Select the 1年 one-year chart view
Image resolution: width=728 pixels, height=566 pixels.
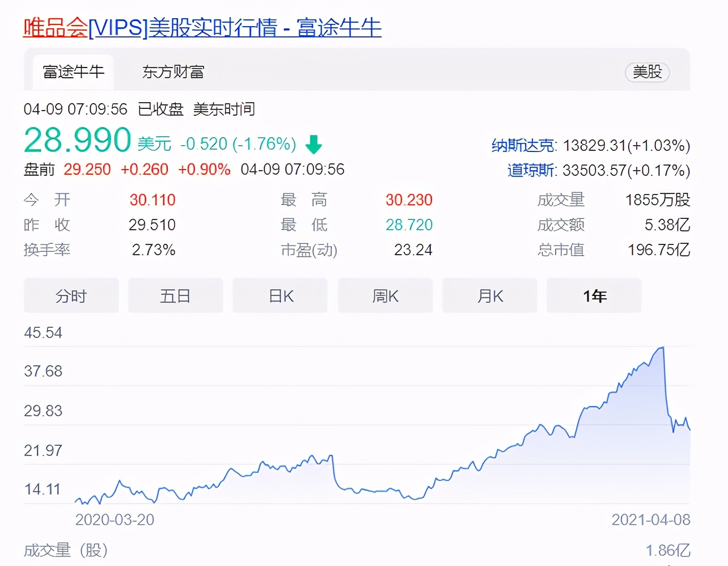click(x=594, y=295)
